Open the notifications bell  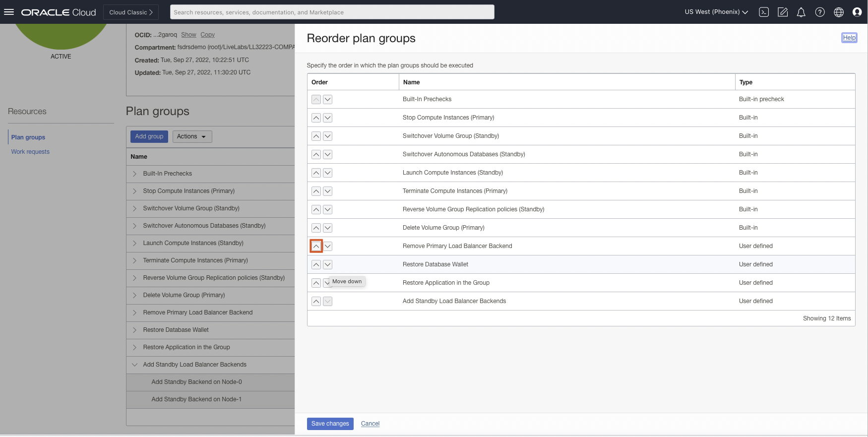pos(801,12)
